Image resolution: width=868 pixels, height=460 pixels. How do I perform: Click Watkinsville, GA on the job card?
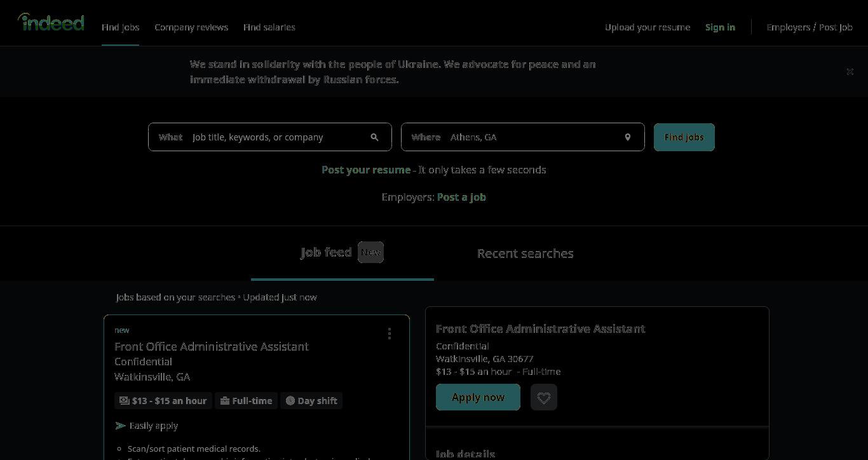pos(153,377)
